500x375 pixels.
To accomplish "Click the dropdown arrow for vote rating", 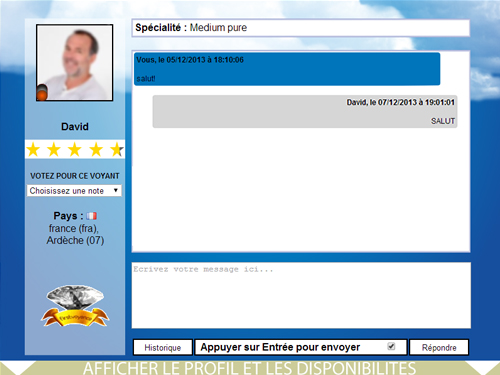I will 116,190.
